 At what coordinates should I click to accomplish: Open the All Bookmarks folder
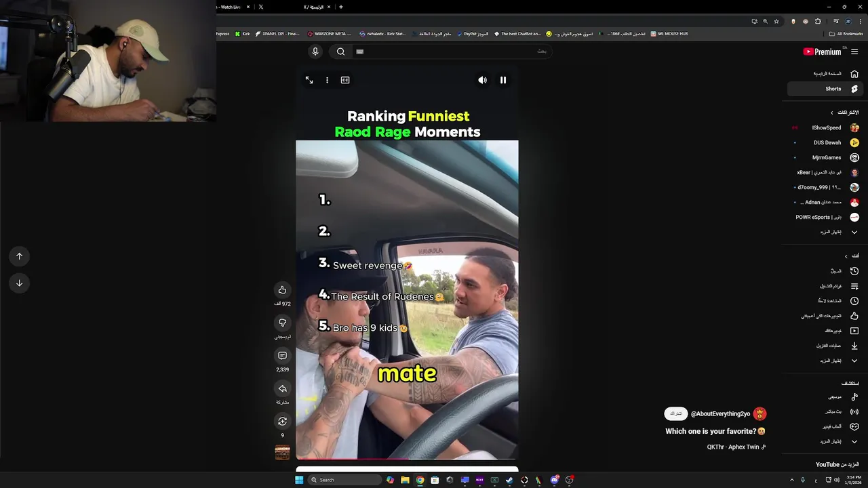click(846, 33)
